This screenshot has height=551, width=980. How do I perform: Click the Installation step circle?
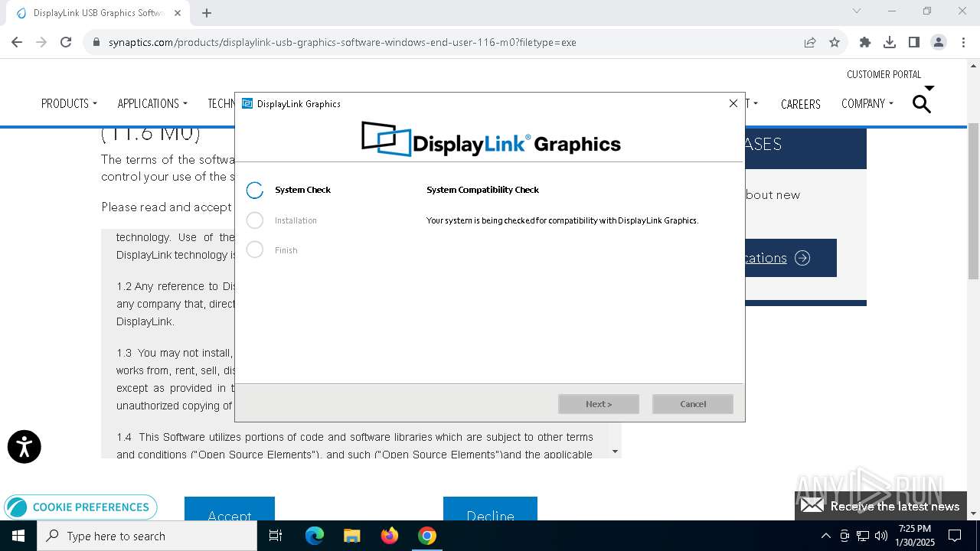coord(255,220)
